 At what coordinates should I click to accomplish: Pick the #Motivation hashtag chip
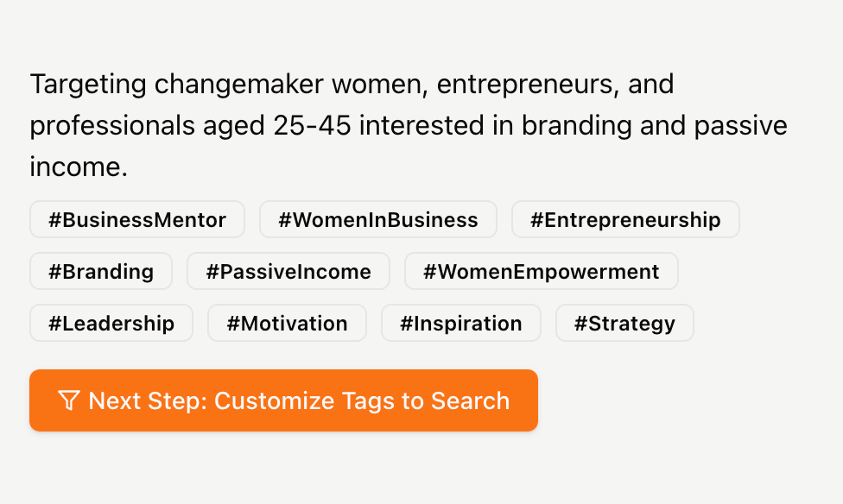287,323
